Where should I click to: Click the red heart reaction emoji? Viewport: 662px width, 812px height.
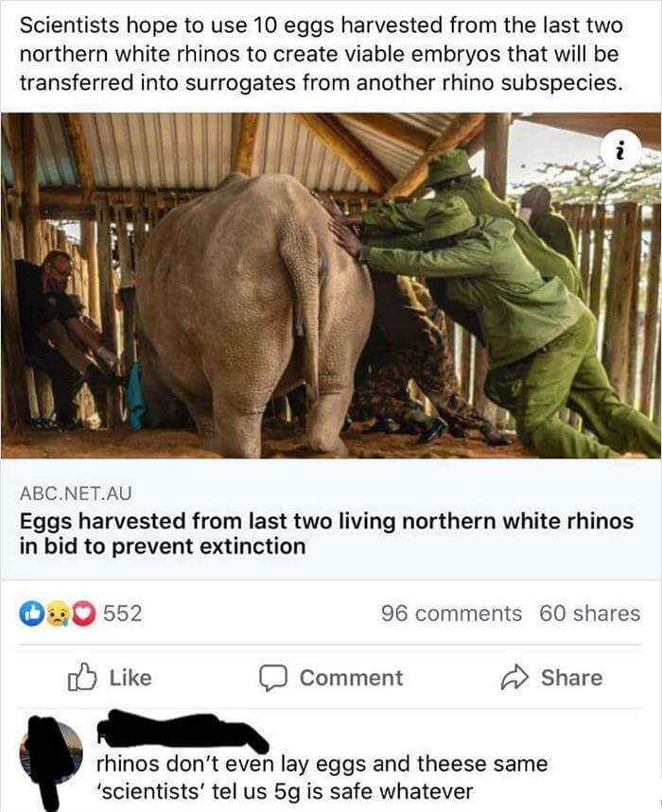pos(84,613)
